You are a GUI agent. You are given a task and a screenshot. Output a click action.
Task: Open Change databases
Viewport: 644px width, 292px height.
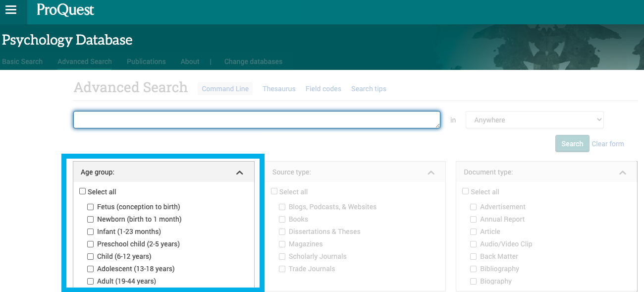253,61
